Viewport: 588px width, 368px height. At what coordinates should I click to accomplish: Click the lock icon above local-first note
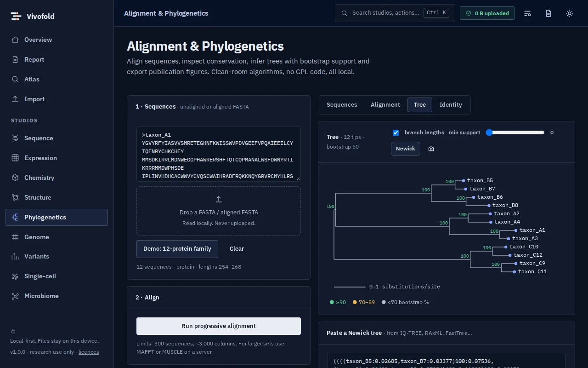13,331
